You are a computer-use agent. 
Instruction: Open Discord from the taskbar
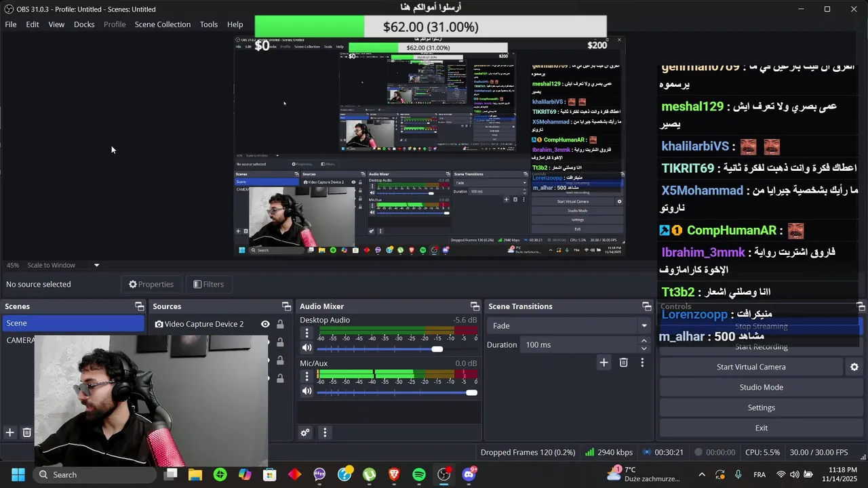469,474
